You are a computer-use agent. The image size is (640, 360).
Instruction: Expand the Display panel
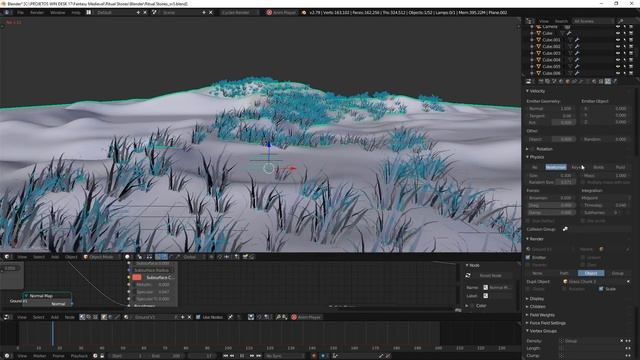[536, 299]
